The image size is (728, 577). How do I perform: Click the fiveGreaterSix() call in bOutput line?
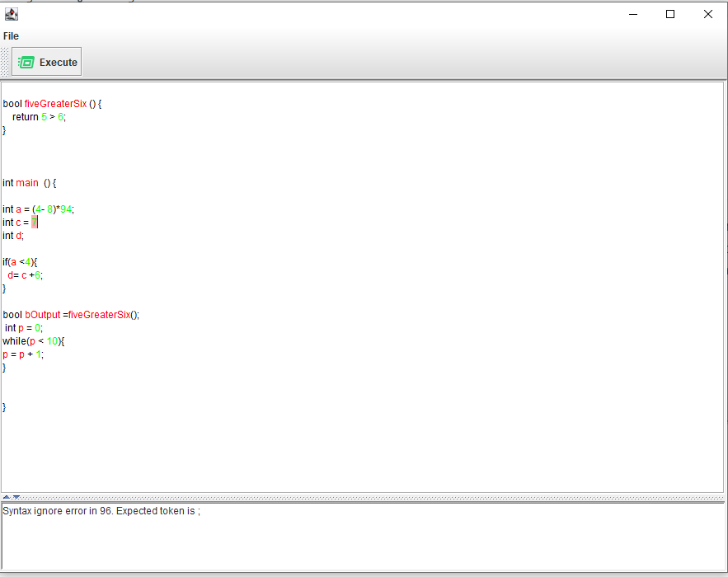point(104,315)
